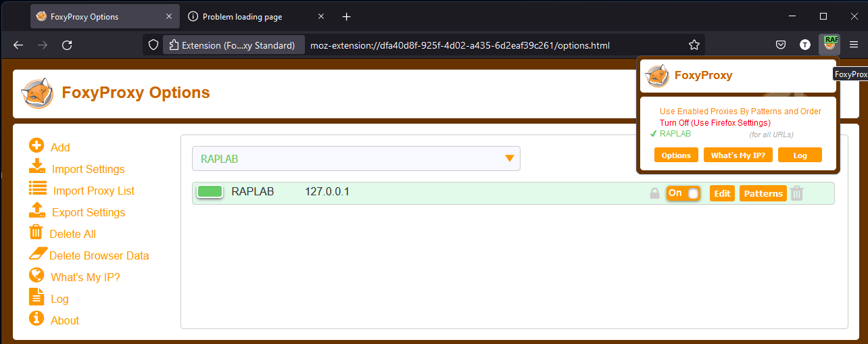The image size is (868, 344).
Task: Click the Add proxy plus icon
Action: click(x=37, y=145)
